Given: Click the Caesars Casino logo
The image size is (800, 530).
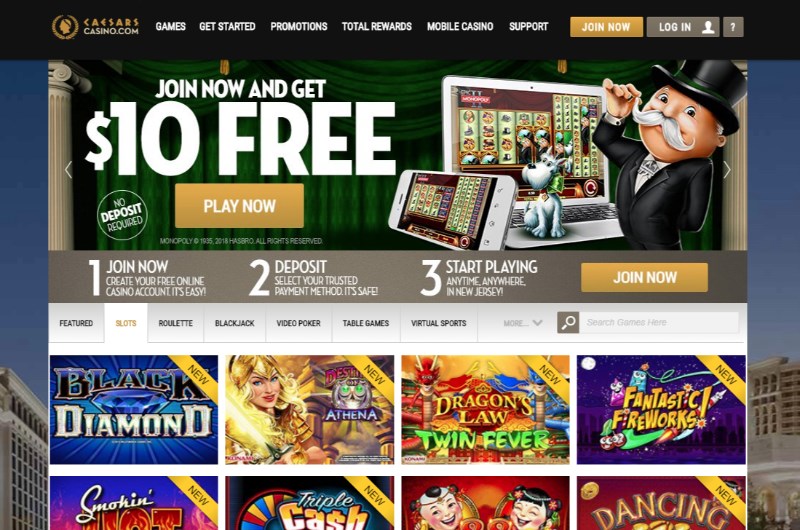Looking at the screenshot, I should click(x=95, y=27).
